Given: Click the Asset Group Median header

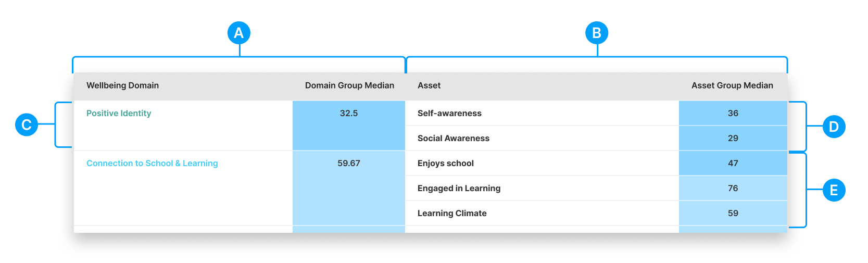Looking at the screenshot, I should click(732, 85).
